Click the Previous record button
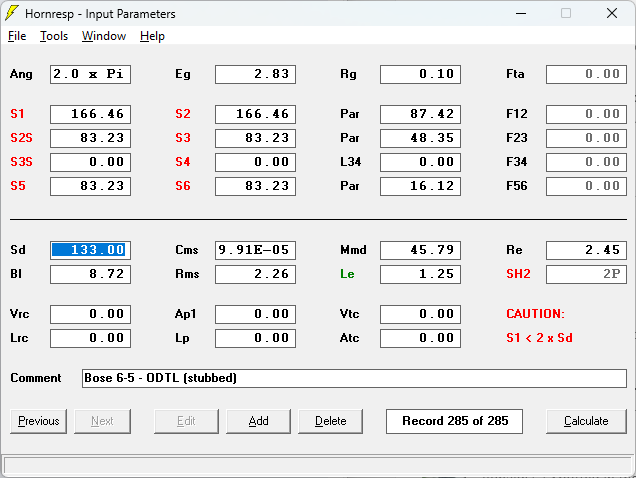 click(39, 421)
